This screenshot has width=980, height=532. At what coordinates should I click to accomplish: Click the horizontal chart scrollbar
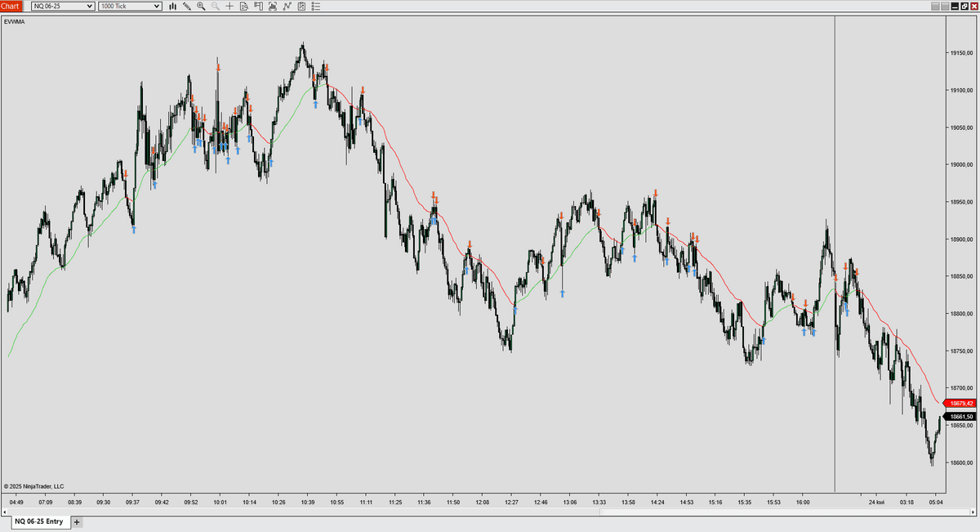point(490,512)
